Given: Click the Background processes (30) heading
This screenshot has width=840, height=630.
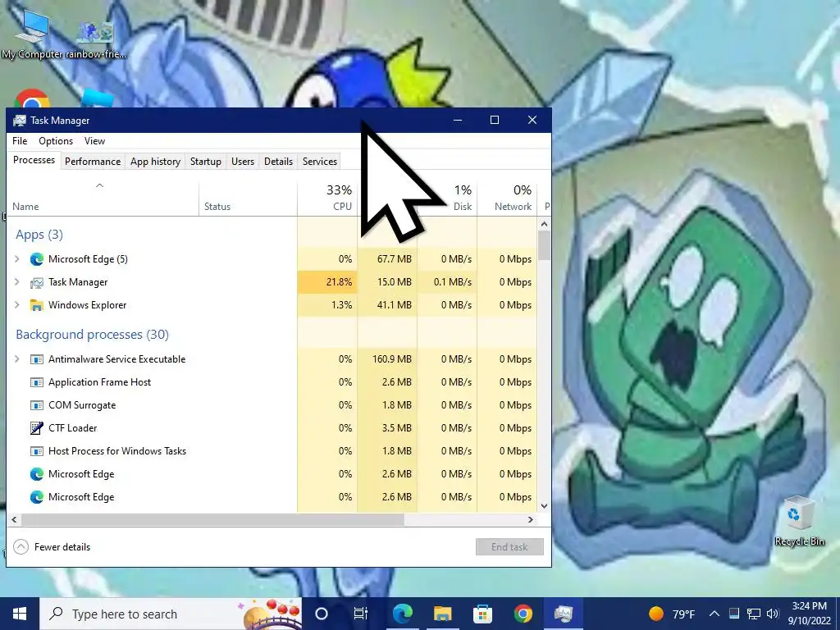Looking at the screenshot, I should point(92,335).
